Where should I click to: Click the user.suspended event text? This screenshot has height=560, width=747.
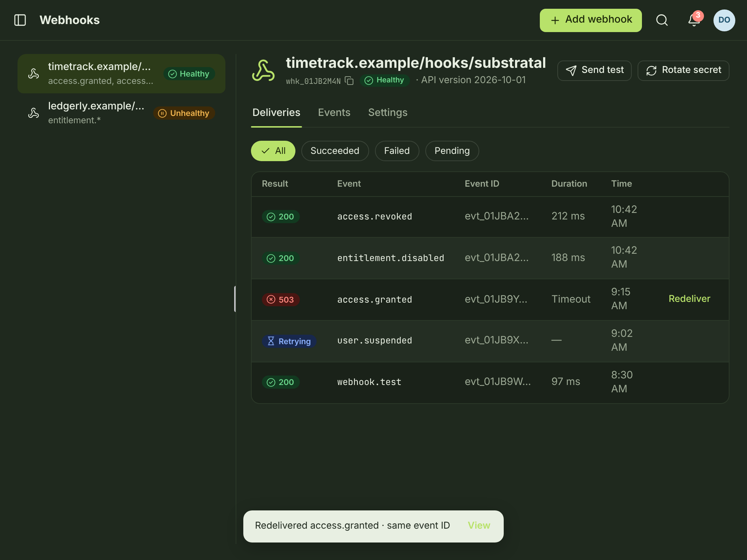point(375,341)
